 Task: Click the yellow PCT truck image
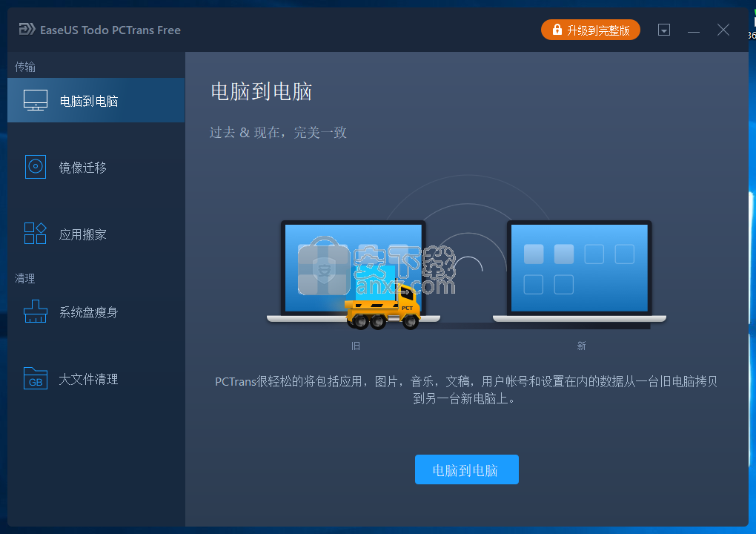coord(383,309)
